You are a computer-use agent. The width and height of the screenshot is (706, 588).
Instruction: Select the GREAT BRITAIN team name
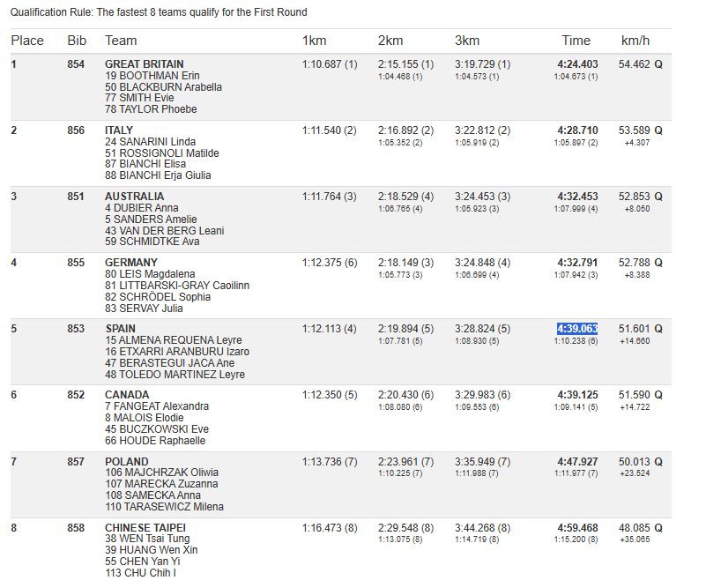[145, 64]
